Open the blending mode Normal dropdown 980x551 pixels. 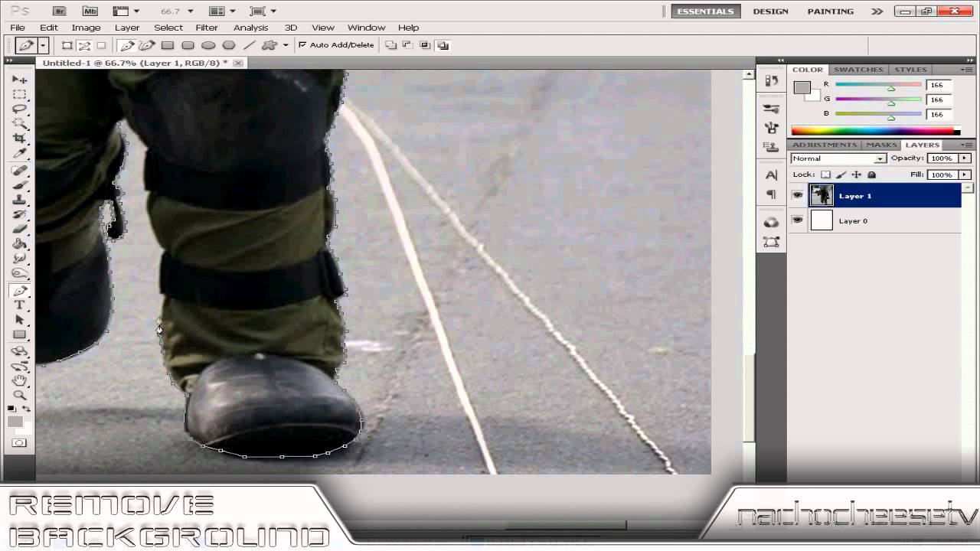[838, 158]
